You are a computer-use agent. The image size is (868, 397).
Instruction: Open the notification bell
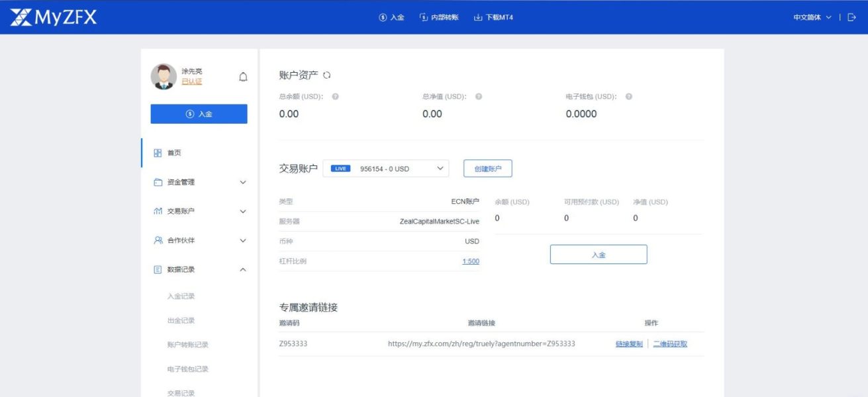243,77
